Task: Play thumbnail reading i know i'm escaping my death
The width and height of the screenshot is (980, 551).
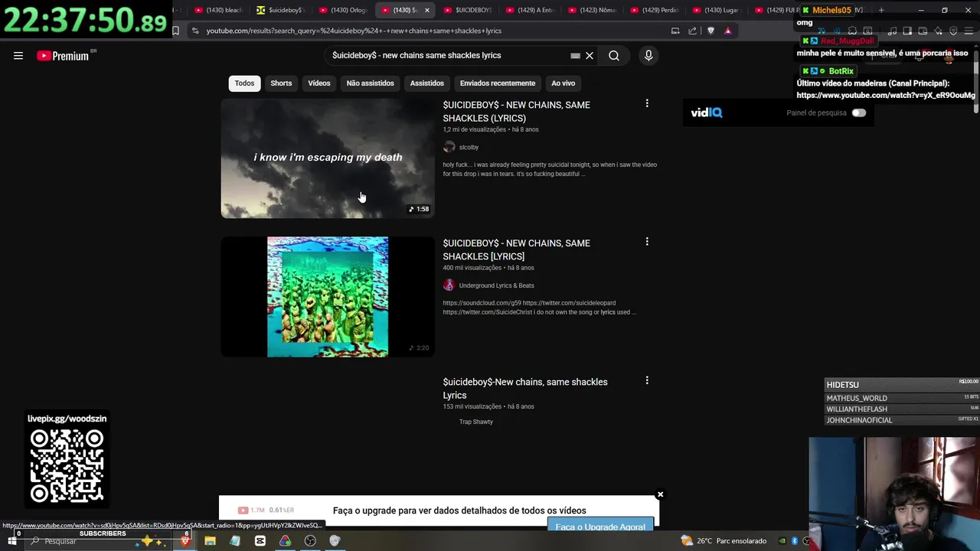Action: [328, 158]
